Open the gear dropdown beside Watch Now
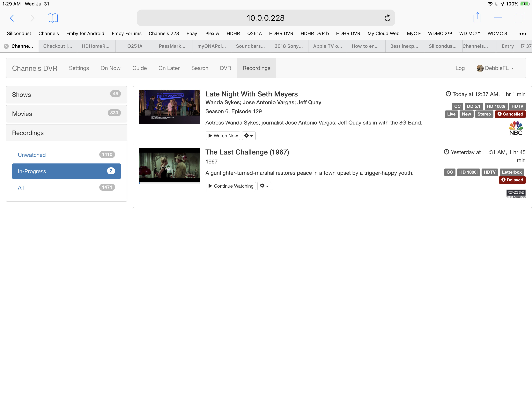The width and height of the screenshot is (532, 399). pyautogui.click(x=248, y=135)
